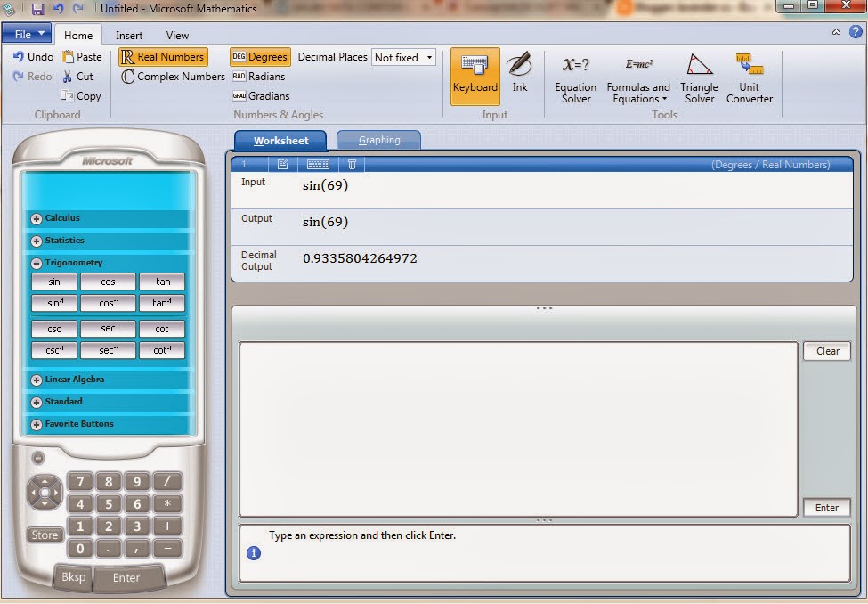Viewport: 868px width, 604px height.
Task: Click the decimal output value 0.9335804264972
Action: pyautogui.click(x=360, y=258)
